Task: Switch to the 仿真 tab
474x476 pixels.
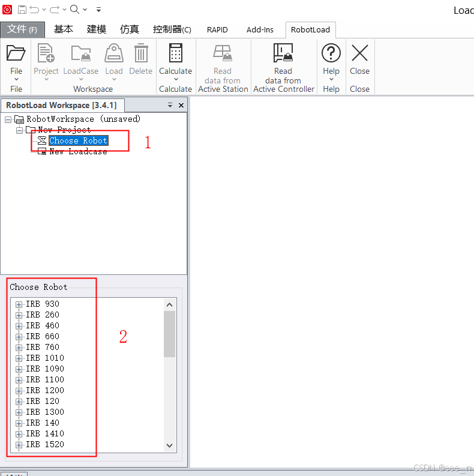Action: point(130,29)
